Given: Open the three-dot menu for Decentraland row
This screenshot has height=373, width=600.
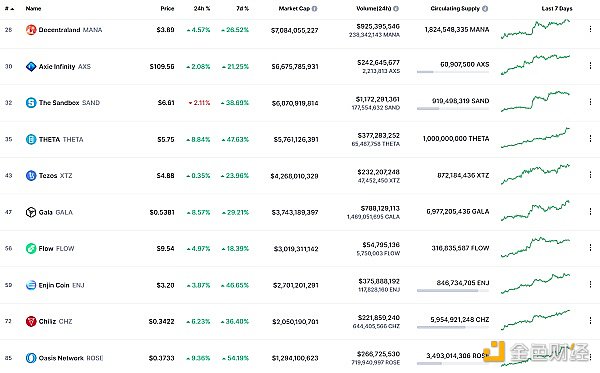Looking at the screenshot, I should pos(590,29).
